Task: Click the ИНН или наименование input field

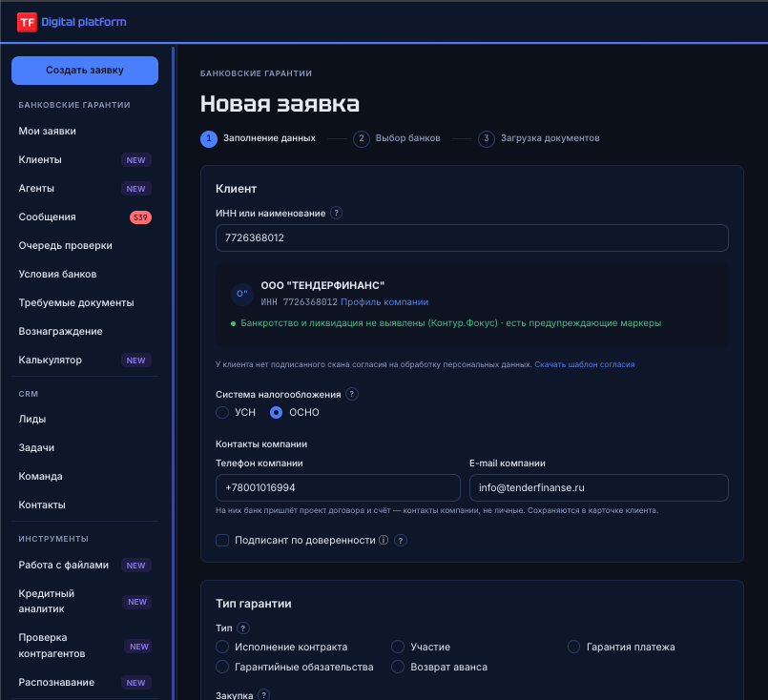Action: tap(472, 237)
